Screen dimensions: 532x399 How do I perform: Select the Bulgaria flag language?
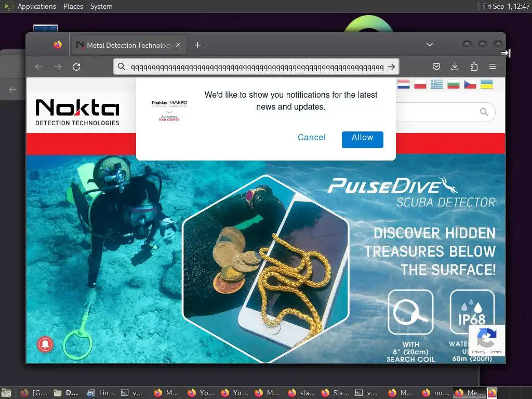(x=453, y=84)
